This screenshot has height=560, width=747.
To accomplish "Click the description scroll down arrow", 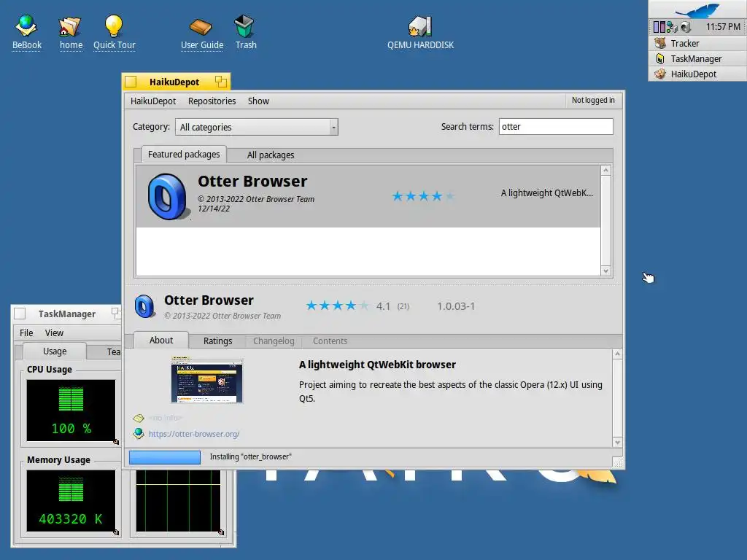I will 617,443.
